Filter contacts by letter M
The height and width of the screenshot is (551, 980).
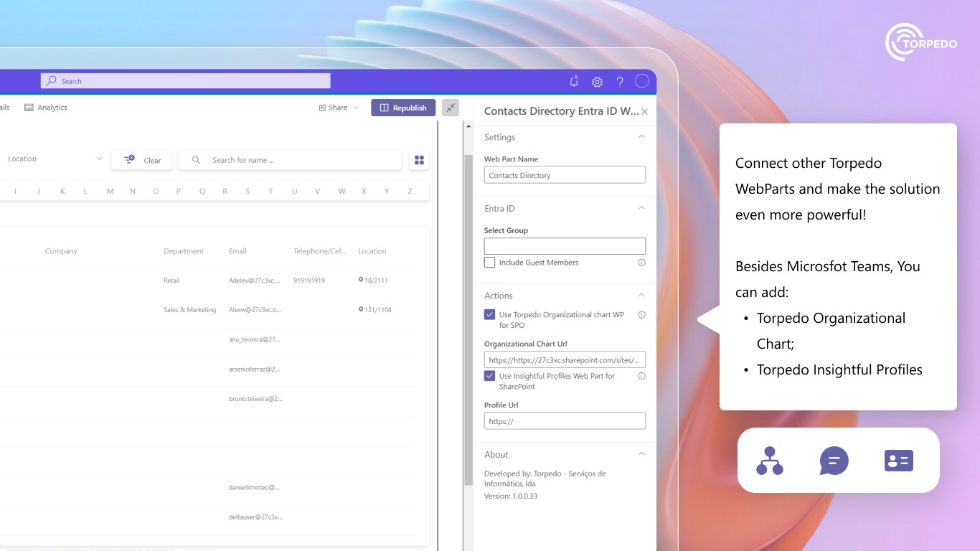[x=110, y=191]
